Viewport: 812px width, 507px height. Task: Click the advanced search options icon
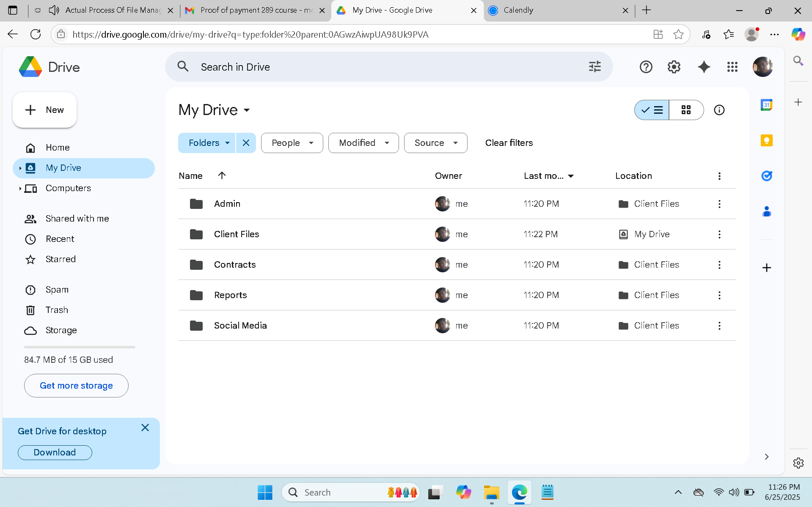595,67
